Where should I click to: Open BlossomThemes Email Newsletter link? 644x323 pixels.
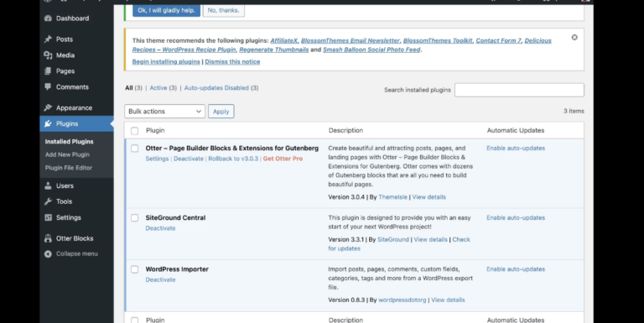[351, 40]
